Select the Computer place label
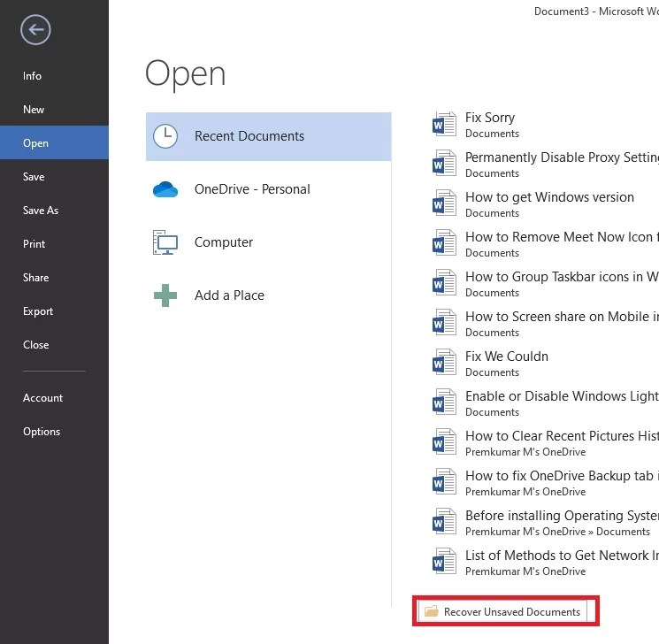 (224, 242)
